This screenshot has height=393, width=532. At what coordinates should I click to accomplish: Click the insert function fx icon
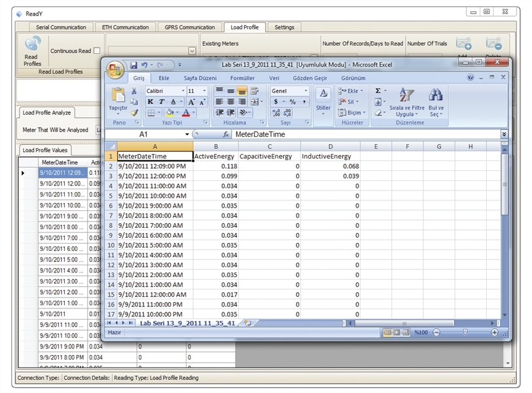(226, 134)
